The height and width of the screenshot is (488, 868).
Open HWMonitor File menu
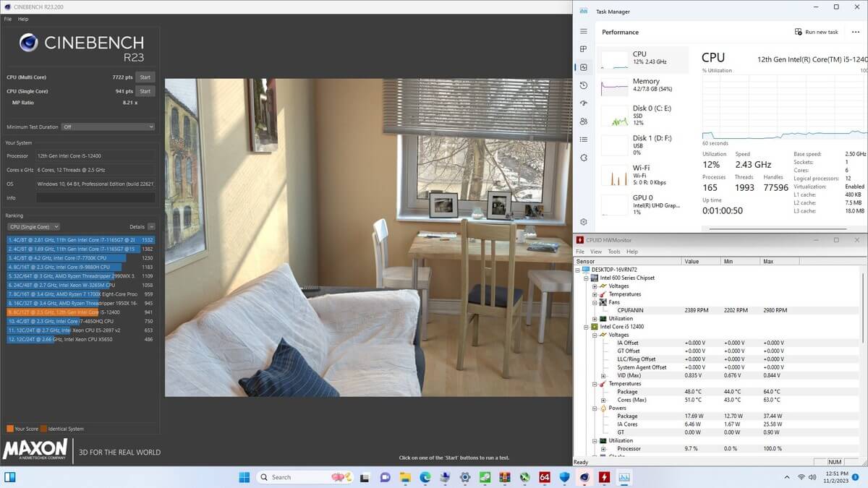click(580, 252)
